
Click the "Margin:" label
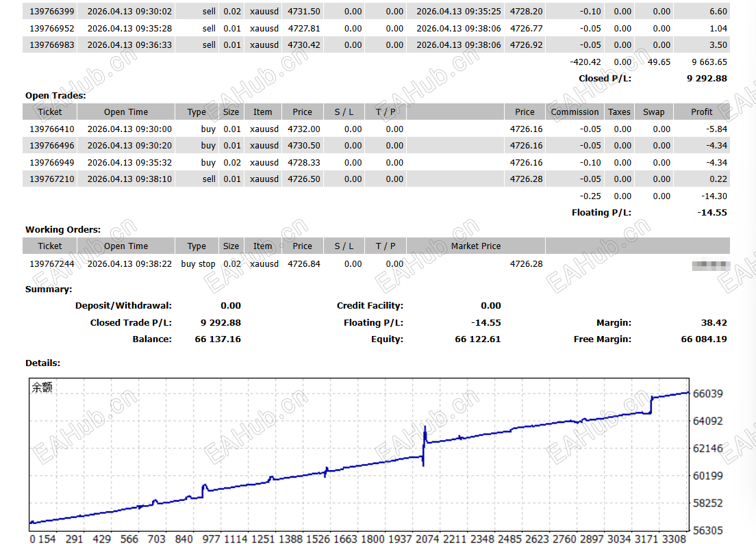click(x=614, y=322)
